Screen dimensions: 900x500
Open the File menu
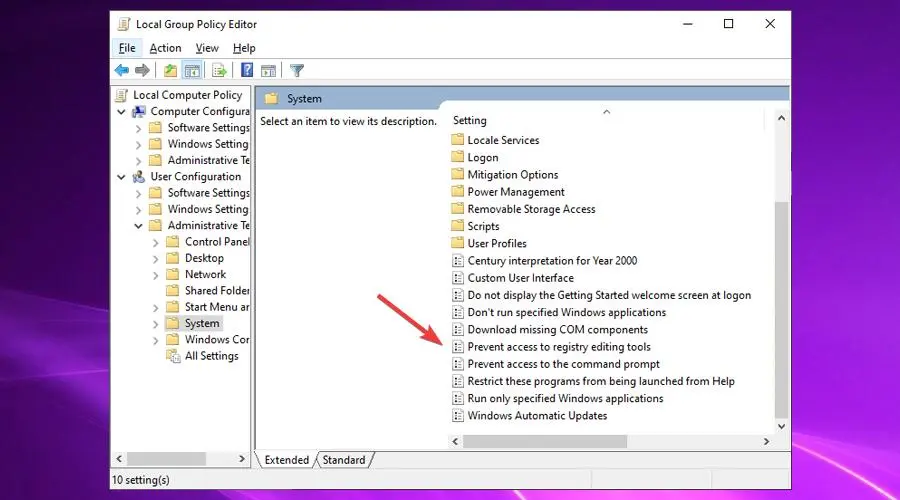(127, 48)
